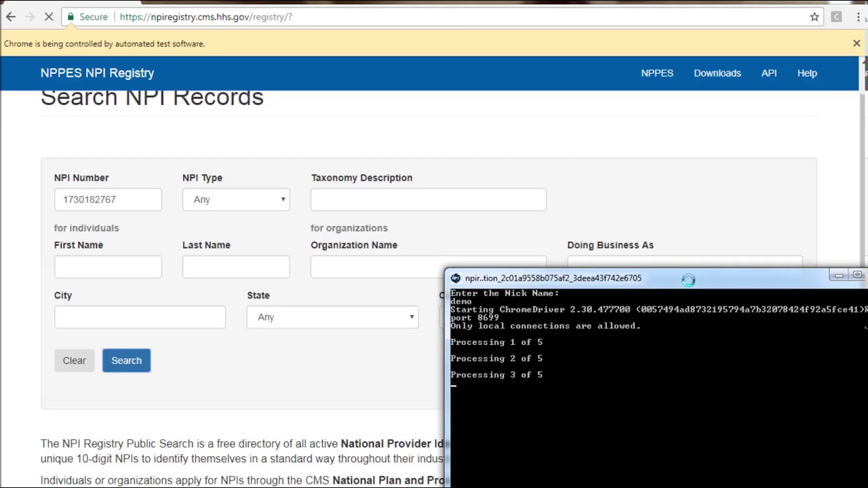Click the 'Enter the Nick Name:' console line

point(505,293)
